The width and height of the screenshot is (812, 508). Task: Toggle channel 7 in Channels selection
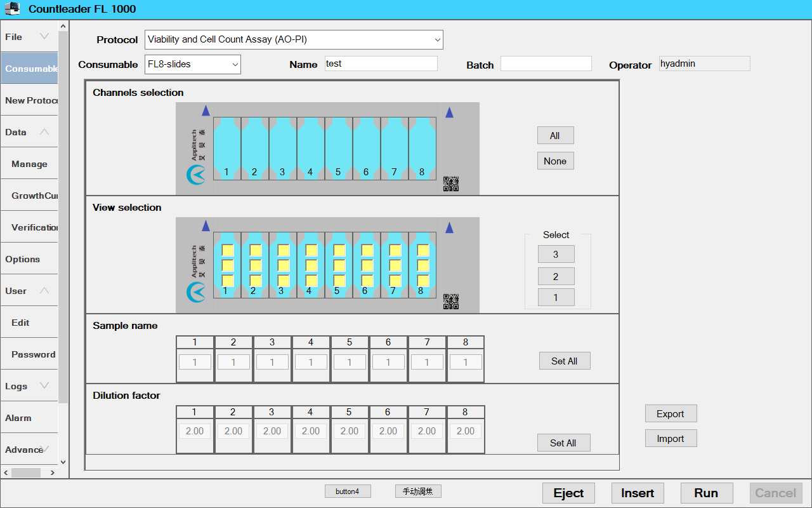(394, 148)
